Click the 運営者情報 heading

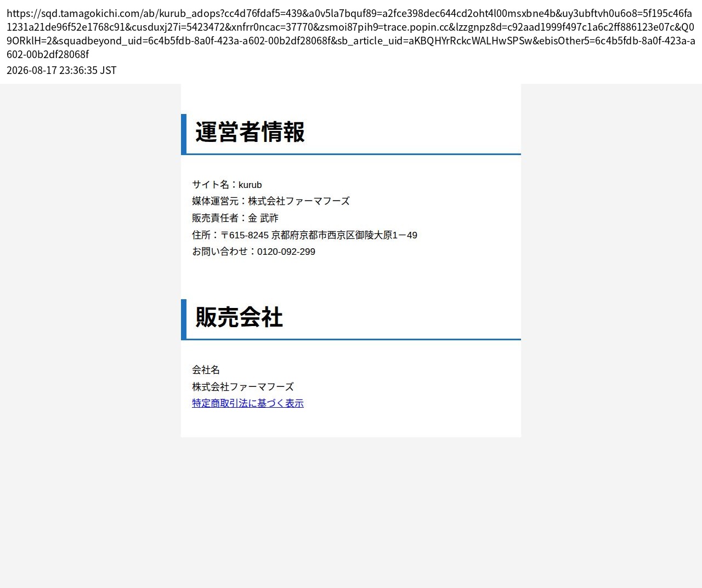tap(250, 132)
